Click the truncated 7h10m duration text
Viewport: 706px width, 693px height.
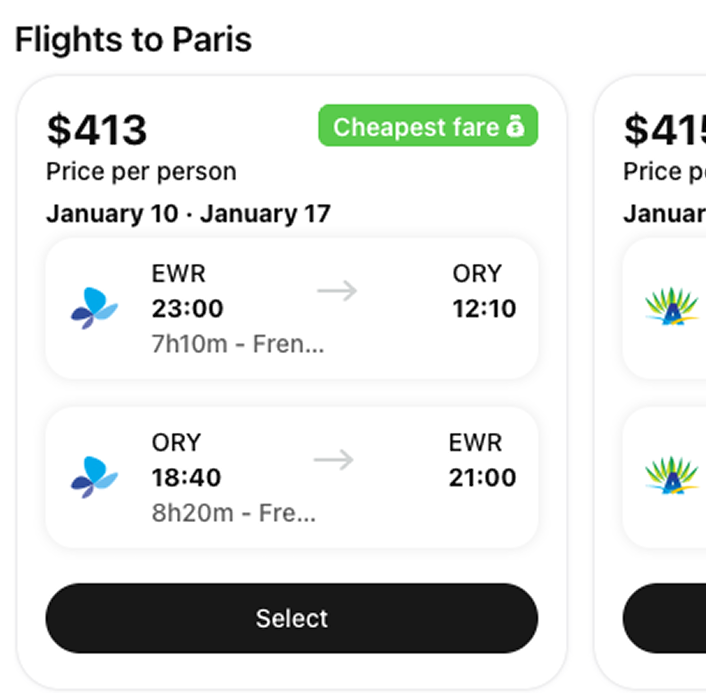click(238, 344)
